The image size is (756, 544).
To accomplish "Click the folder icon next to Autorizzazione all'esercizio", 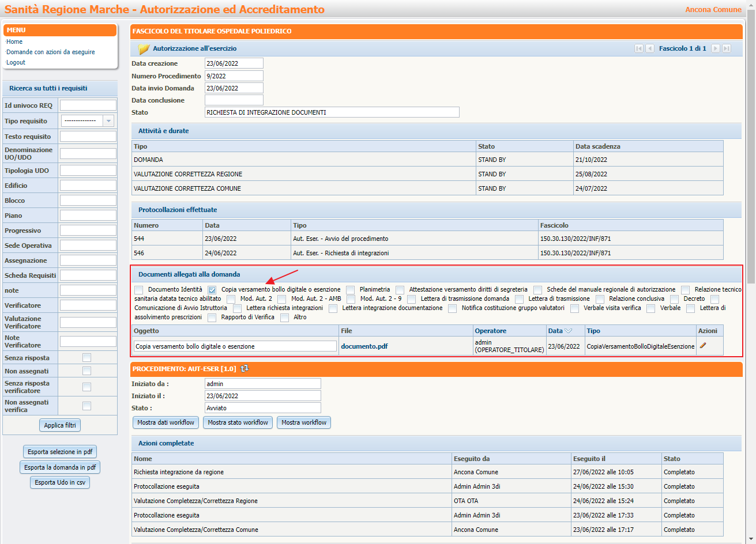I will [144, 49].
